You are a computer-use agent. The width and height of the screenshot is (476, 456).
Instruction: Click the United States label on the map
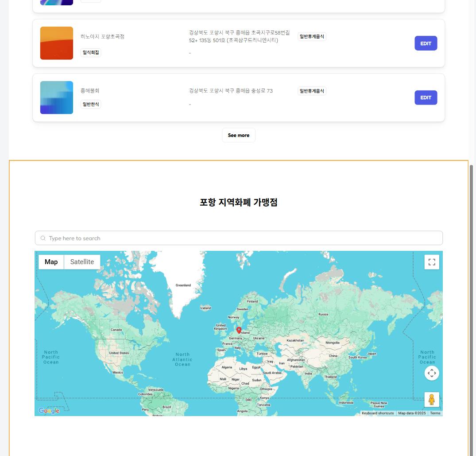pos(119,353)
